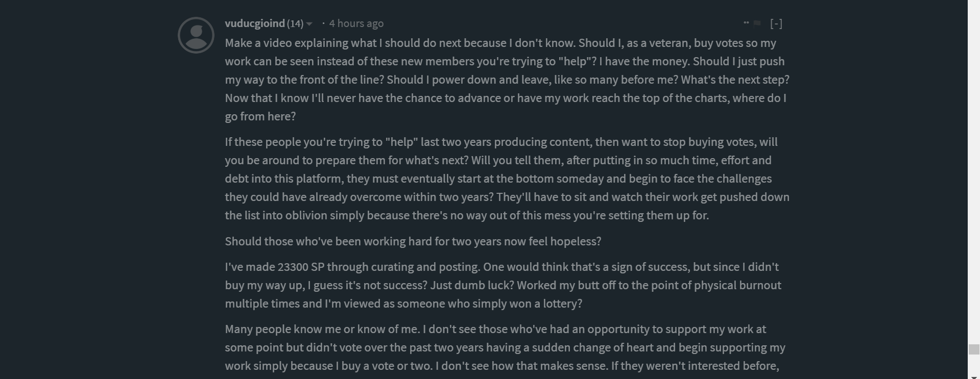Screen dimensions: 980x379
Task: Click the vertical scrollbar thumb
Action: (973, 349)
